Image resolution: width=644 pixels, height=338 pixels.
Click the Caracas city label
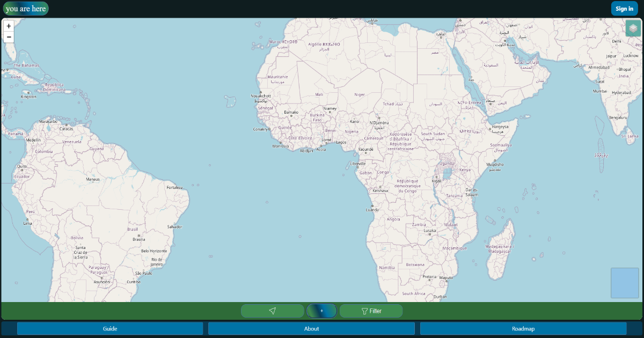click(66, 129)
